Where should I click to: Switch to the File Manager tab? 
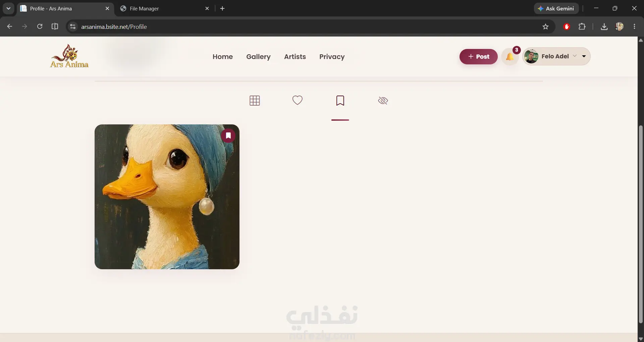[x=164, y=8]
